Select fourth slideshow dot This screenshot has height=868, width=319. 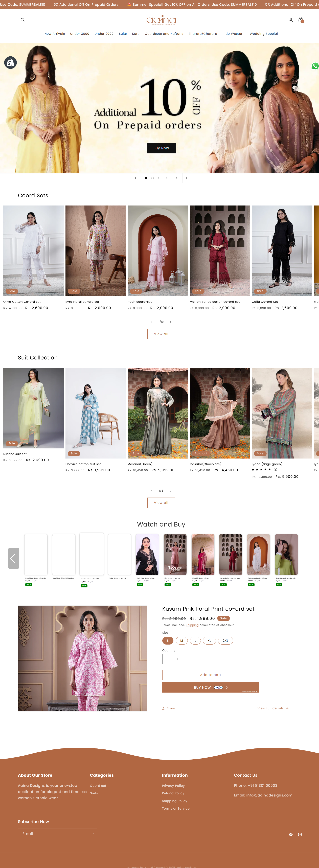pyautogui.click(x=166, y=178)
